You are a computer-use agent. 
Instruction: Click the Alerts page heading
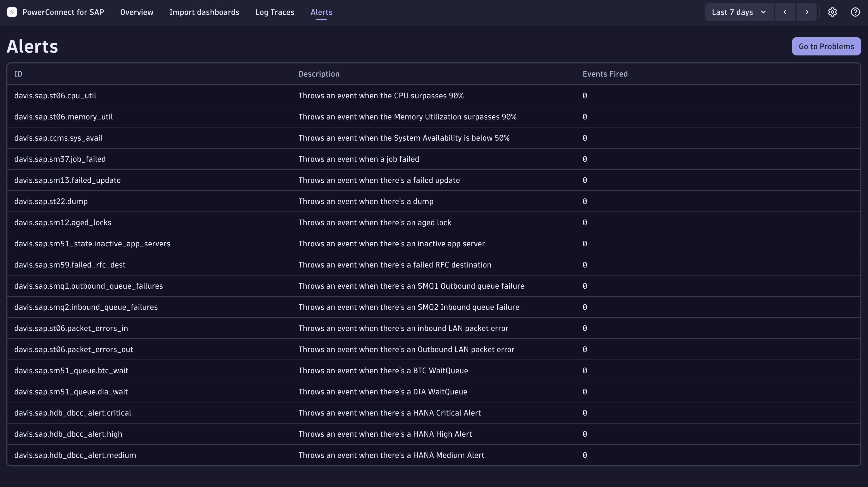tap(32, 46)
